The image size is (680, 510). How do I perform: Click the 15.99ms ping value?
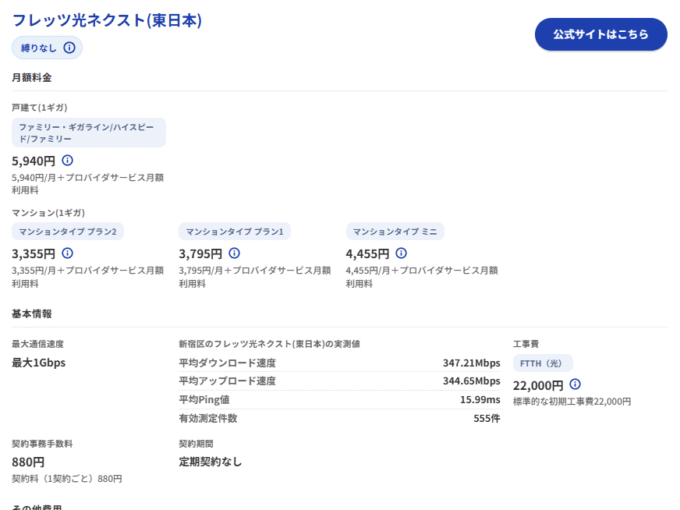pos(480,400)
